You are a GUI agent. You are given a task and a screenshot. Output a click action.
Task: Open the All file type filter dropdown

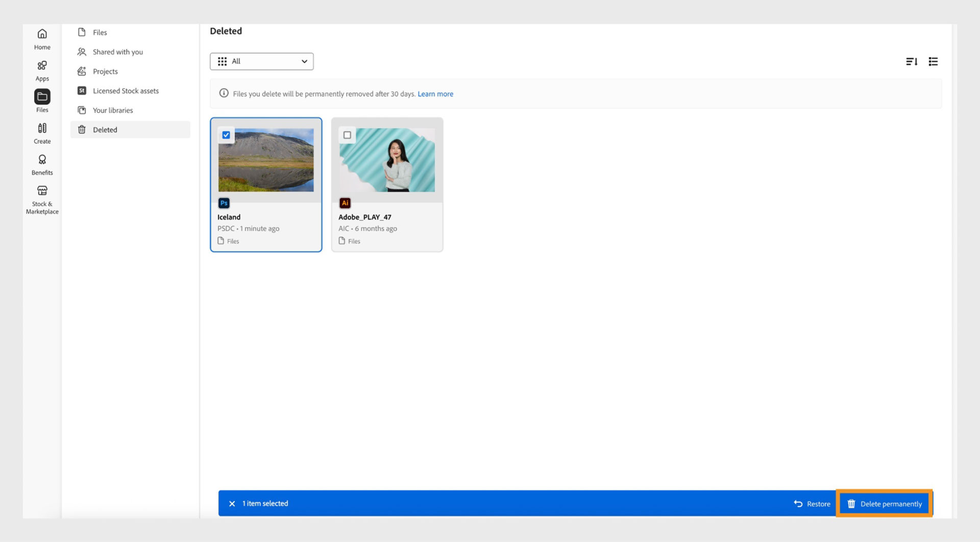click(262, 61)
